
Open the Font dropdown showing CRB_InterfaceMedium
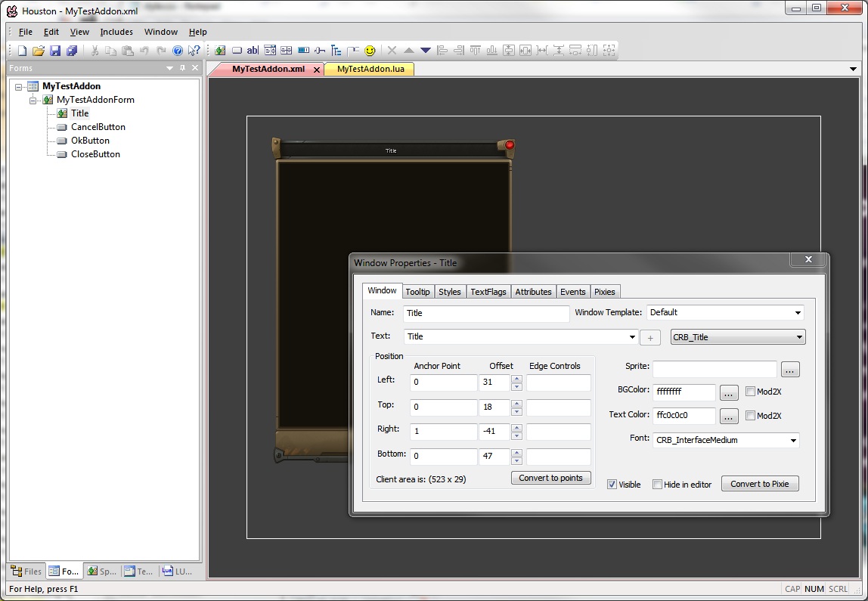click(x=793, y=439)
